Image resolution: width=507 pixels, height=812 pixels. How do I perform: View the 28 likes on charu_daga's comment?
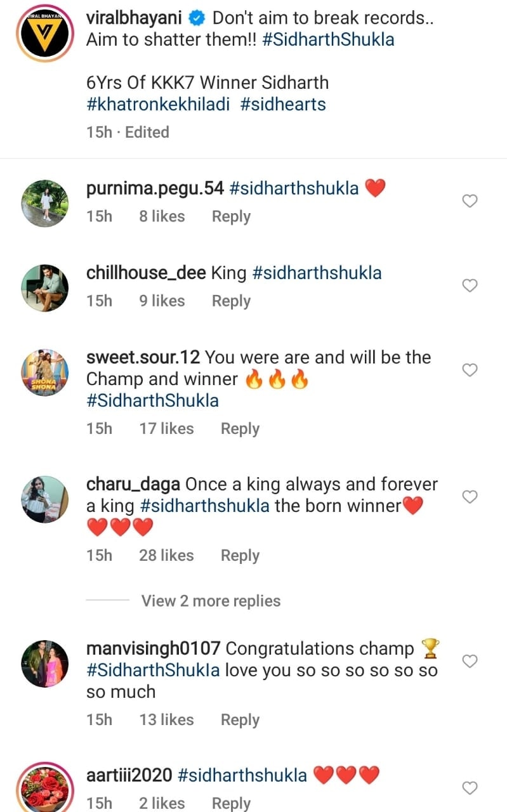(x=166, y=555)
